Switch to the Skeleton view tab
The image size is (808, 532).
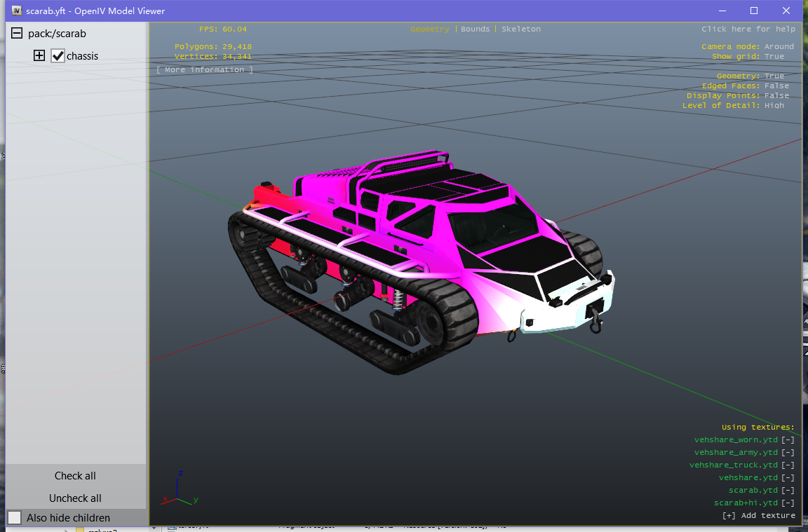click(521, 29)
